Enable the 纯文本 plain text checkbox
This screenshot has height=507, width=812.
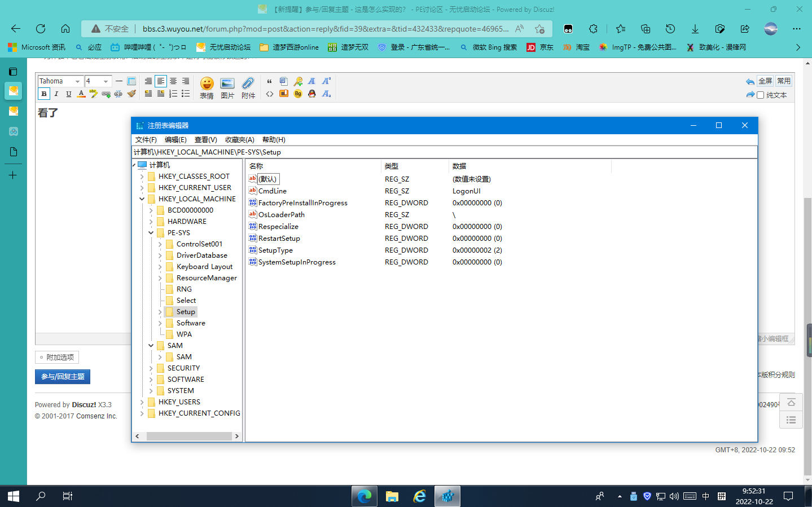tap(760, 95)
